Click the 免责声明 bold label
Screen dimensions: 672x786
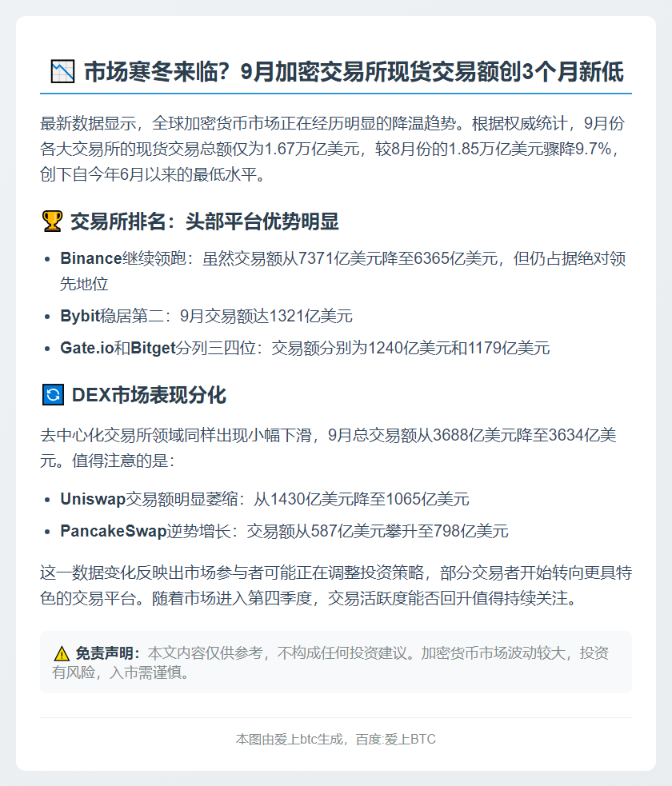107,653
